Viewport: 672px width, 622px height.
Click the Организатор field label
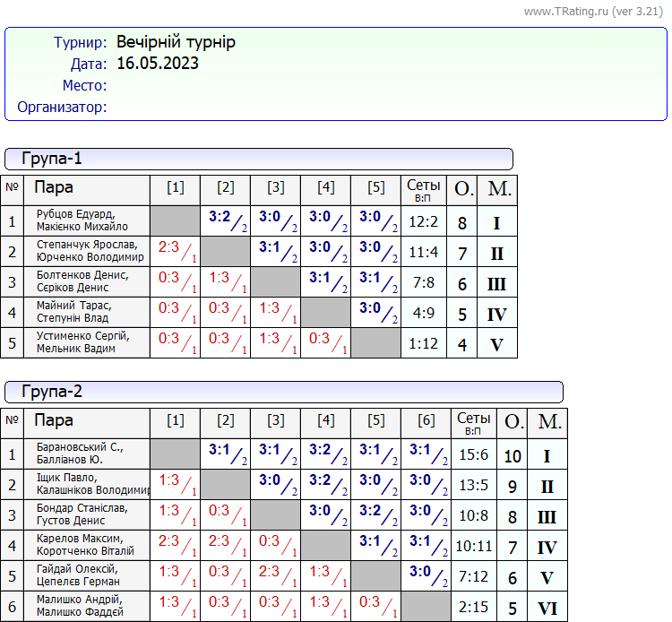pos(62,108)
